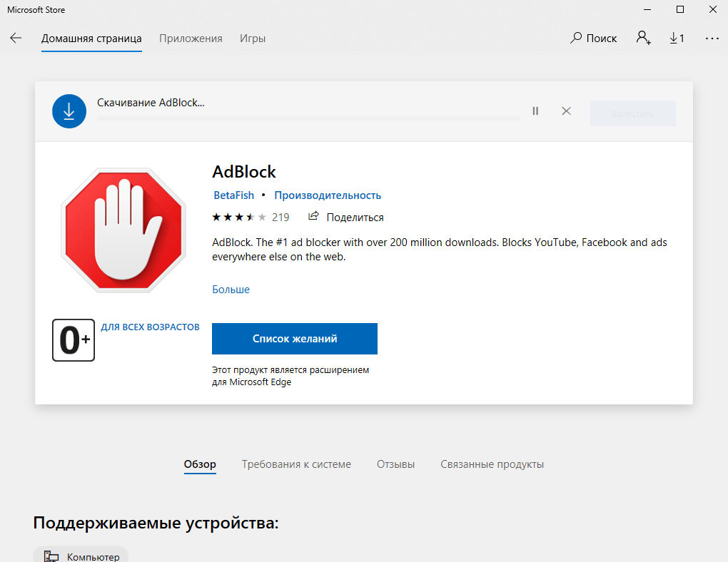Open the user account sign-in icon

644,38
